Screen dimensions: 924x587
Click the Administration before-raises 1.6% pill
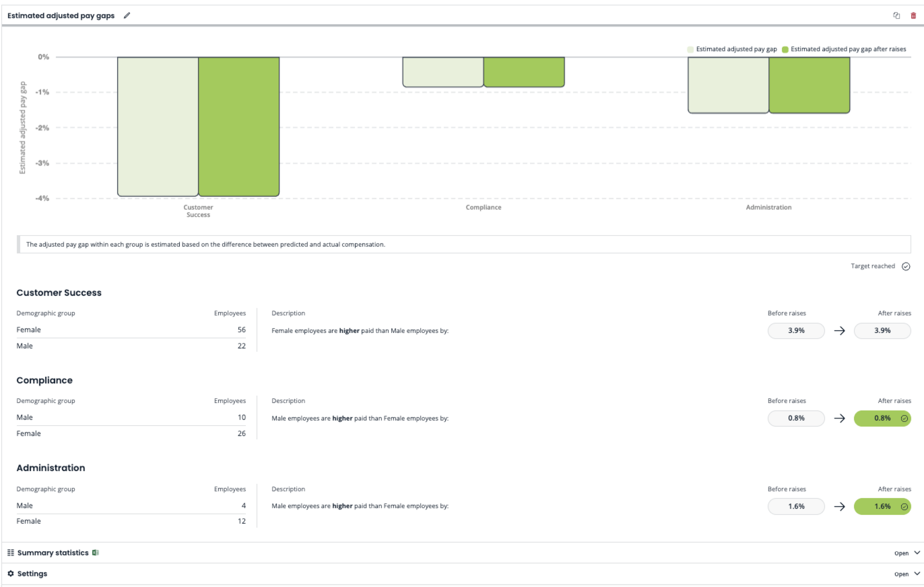pos(796,506)
